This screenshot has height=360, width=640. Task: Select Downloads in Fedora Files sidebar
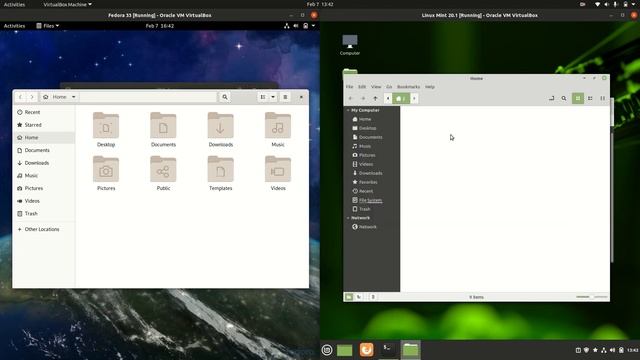[44, 163]
